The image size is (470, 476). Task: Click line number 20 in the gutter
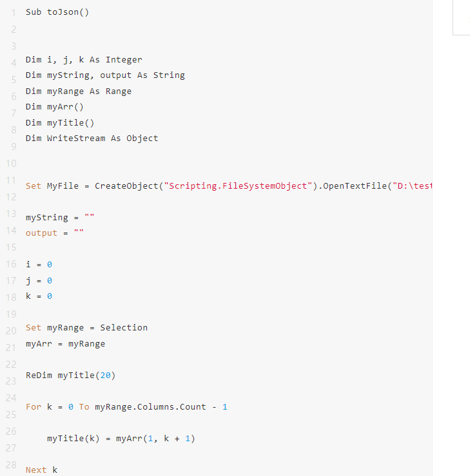pyautogui.click(x=11, y=331)
